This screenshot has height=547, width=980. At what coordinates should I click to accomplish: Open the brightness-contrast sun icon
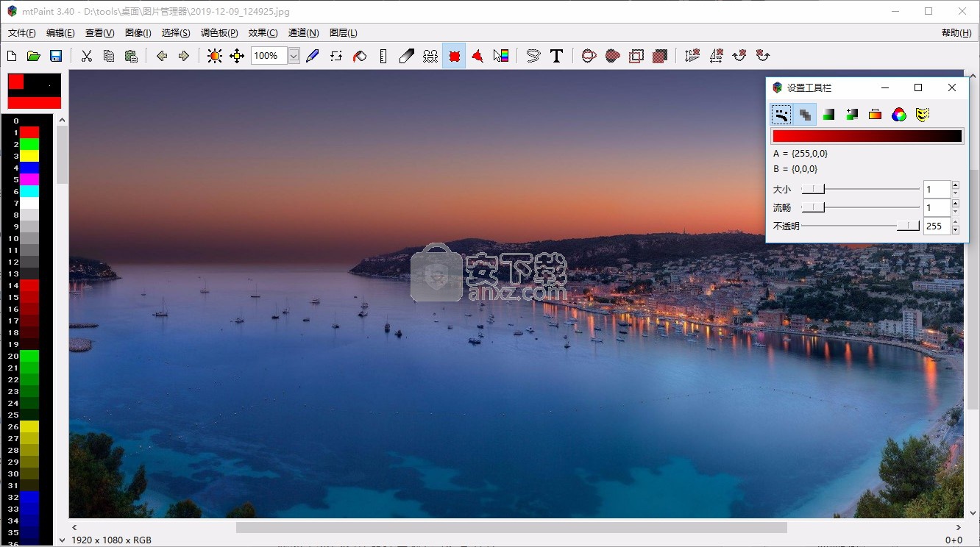tap(214, 56)
